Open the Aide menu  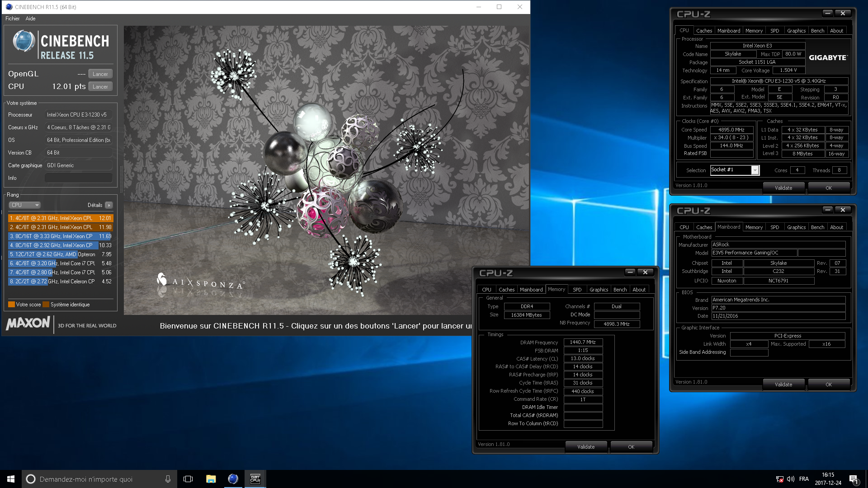tap(30, 19)
